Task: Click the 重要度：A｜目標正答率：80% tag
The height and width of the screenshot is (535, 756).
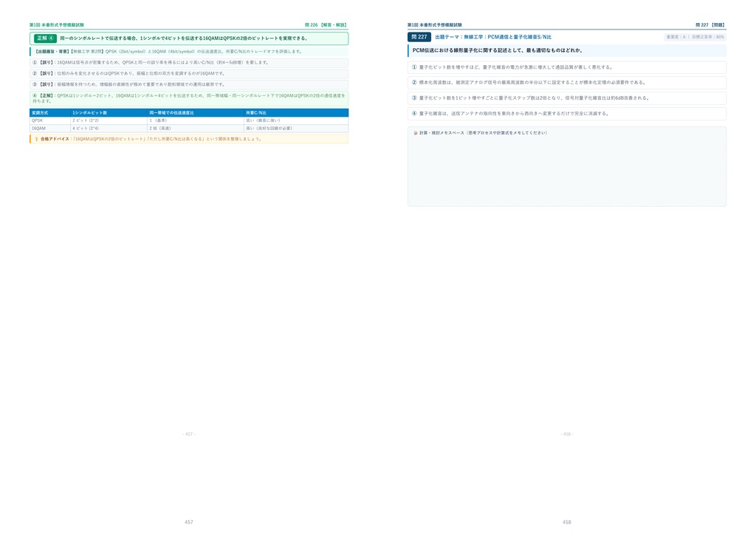Action: tap(695, 37)
